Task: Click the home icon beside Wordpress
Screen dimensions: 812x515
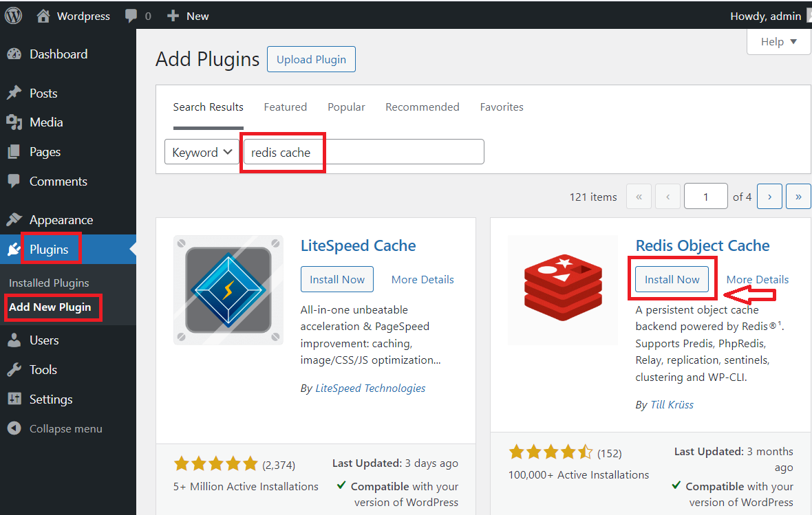Action: 43,16
